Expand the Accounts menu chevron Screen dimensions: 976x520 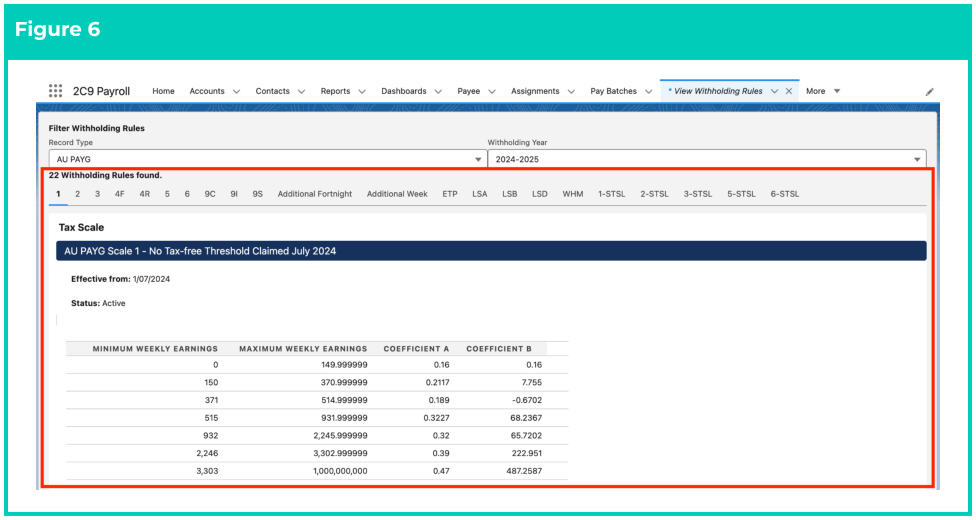[236, 92]
